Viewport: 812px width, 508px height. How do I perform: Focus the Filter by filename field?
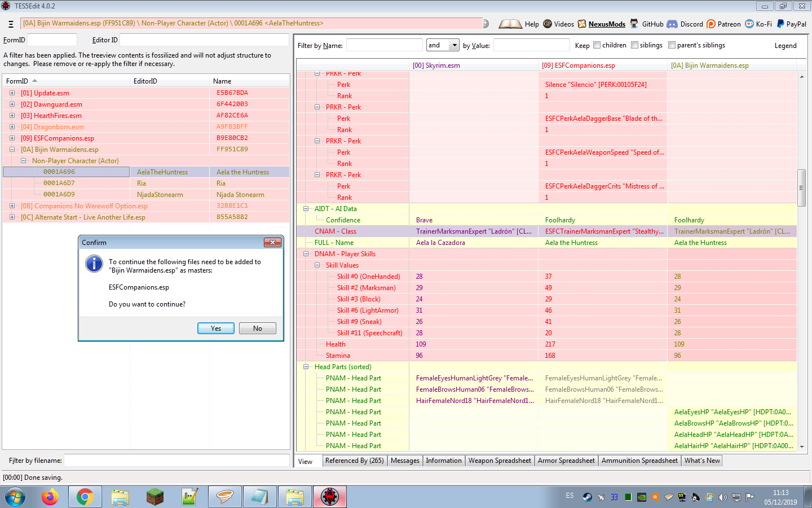(x=176, y=461)
